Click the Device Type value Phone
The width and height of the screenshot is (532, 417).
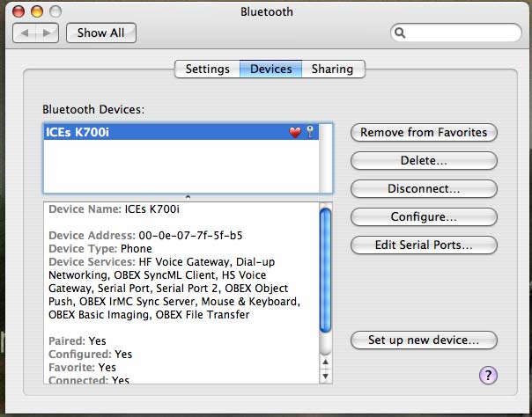(137, 249)
